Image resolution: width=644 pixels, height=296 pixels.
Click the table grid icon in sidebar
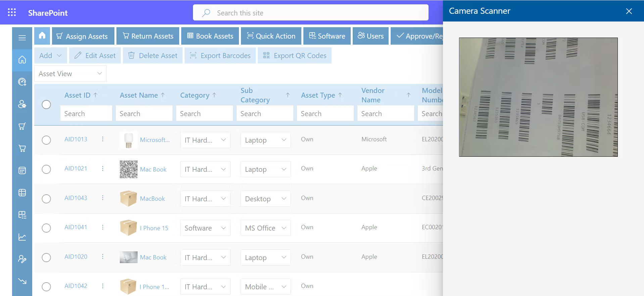(22, 193)
